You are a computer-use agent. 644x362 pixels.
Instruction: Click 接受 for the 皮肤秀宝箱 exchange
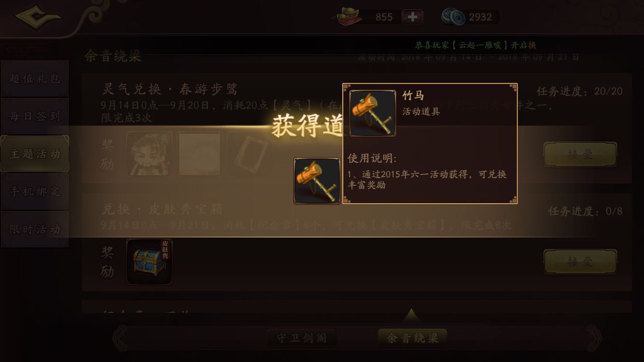[x=580, y=262]
